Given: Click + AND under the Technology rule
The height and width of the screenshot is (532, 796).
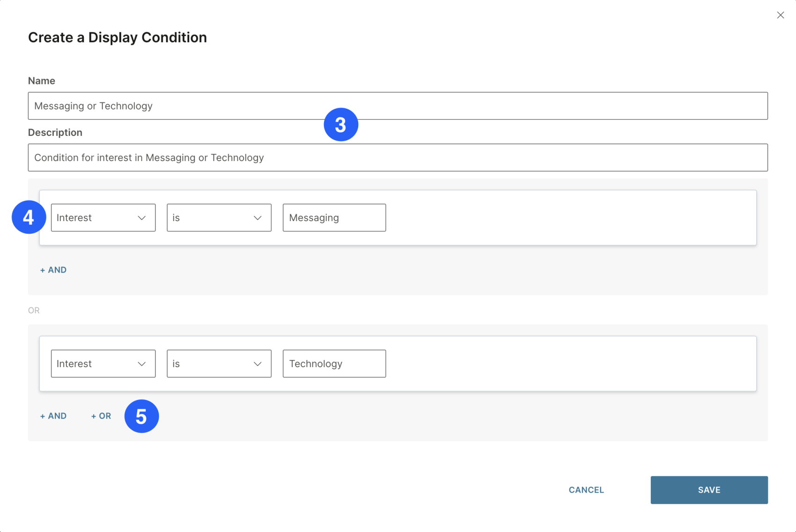Looking at the screenshot, I should pos(53,416).
